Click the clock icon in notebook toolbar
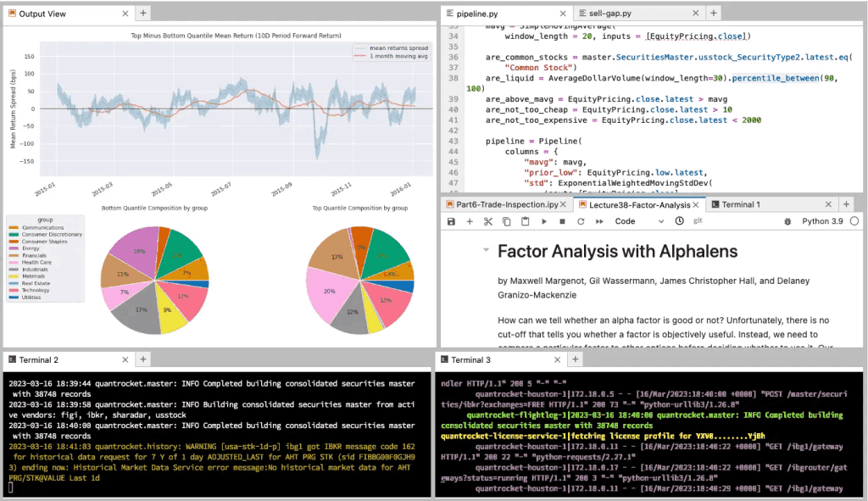868x501 pixels. tap(679, 221)
